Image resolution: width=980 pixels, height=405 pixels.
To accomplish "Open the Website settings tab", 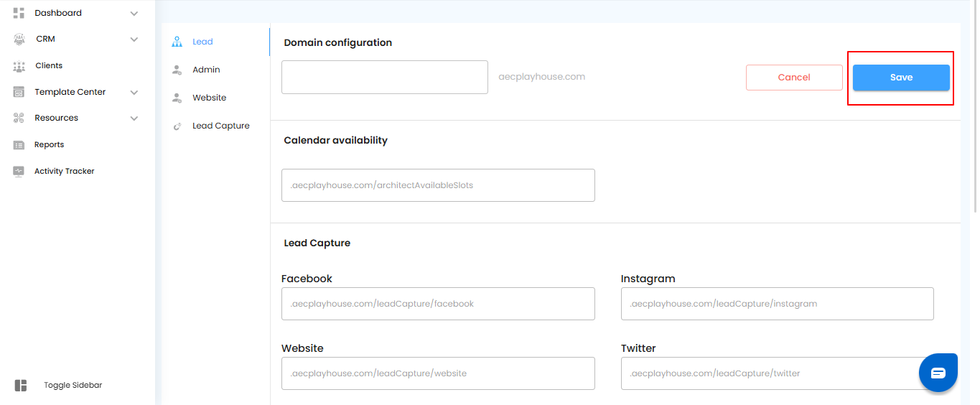I will click(209, 98).
